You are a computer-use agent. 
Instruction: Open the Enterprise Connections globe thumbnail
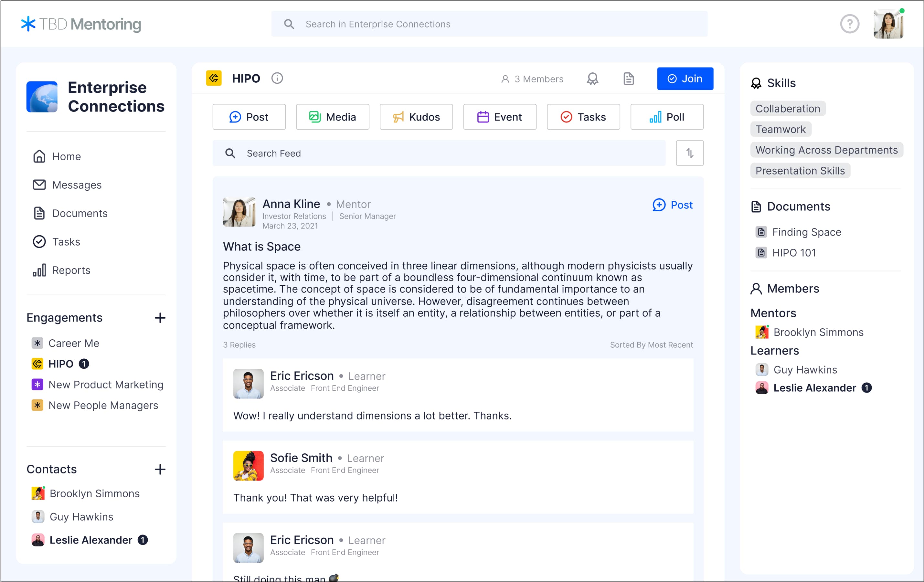point(42,97)
